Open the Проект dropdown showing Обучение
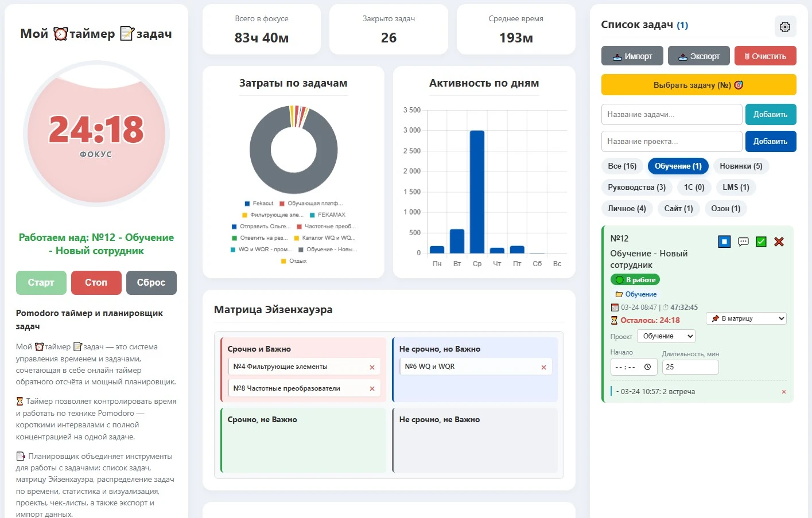Screen dimensions: 812x518 [x=666, y=336]
